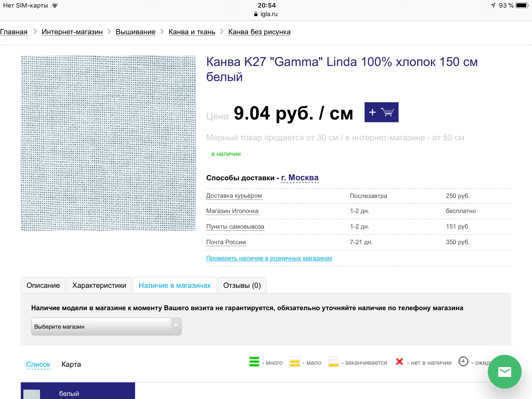Open the 'Выберите магазин' dropdown
The height and width of the screenshot is (399, 532).
pyautogui.click(x=106, y=327)
